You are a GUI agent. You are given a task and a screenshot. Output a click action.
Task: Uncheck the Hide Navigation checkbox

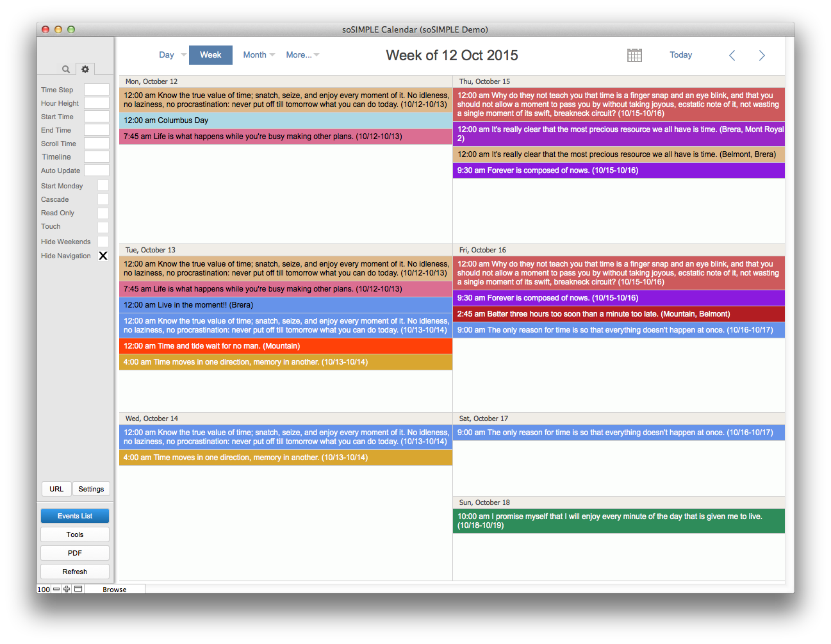click(x=103, y=256)
